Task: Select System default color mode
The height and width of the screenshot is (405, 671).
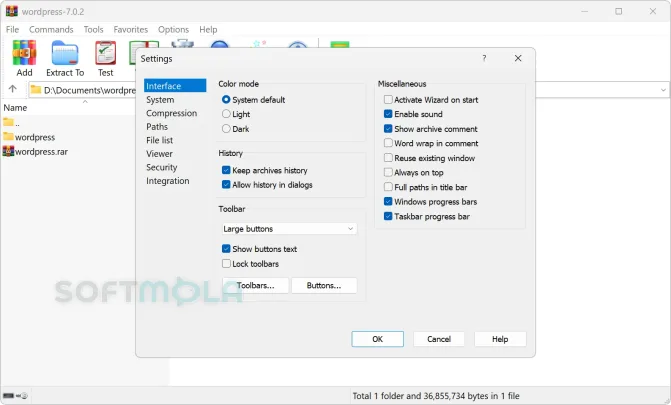Action: (226, 99)
